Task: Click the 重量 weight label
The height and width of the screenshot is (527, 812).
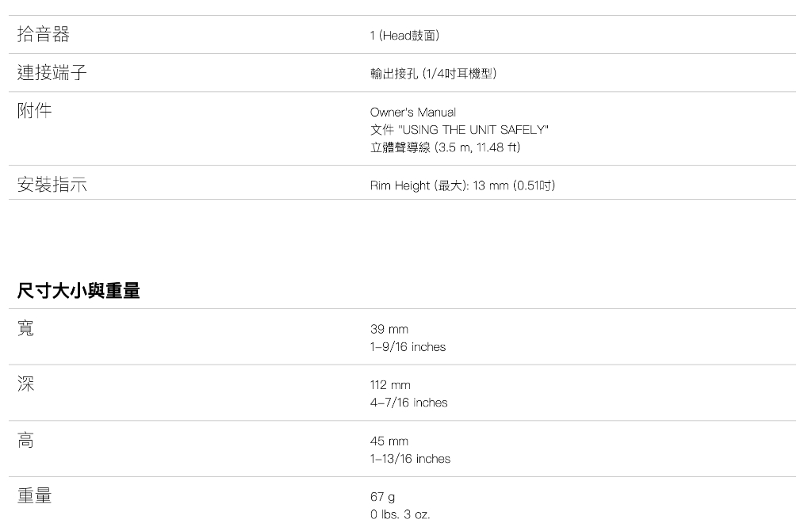Action: click(34, 495)
